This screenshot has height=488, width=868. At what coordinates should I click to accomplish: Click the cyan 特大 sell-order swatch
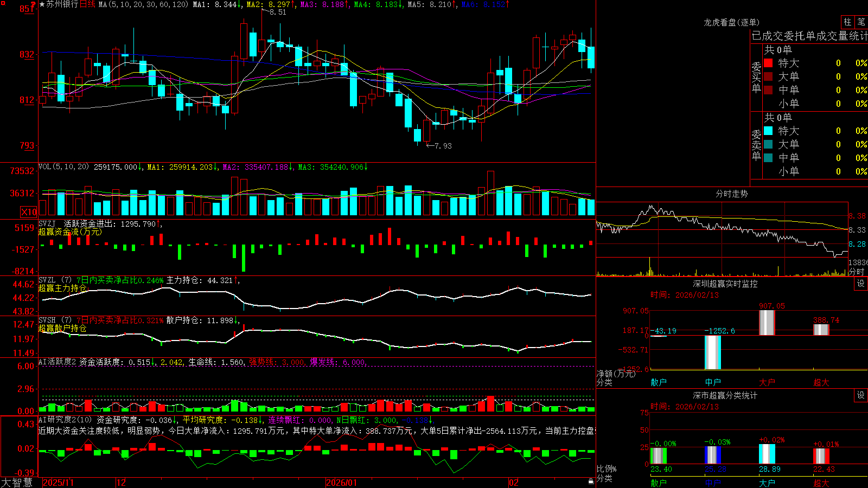click(768, 131)
